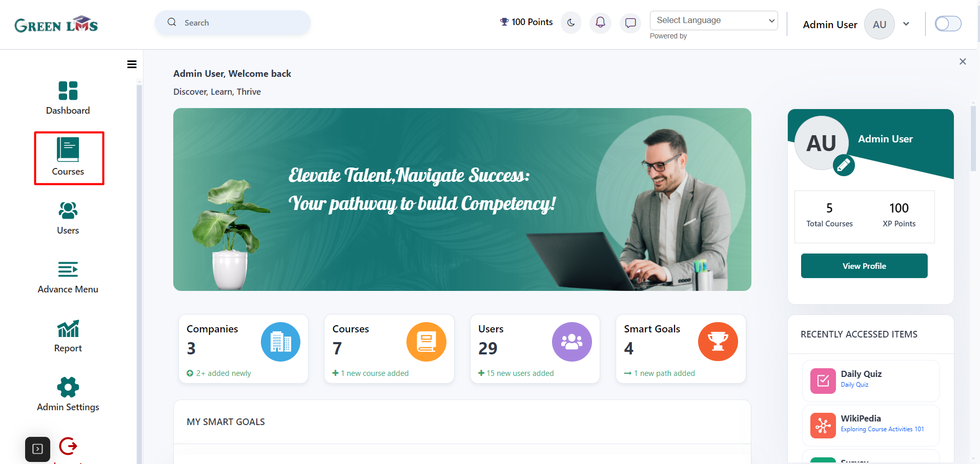Screen dimensions: 980x464
Task: Expand the Admin User account chevron
Action: [906, 24]
